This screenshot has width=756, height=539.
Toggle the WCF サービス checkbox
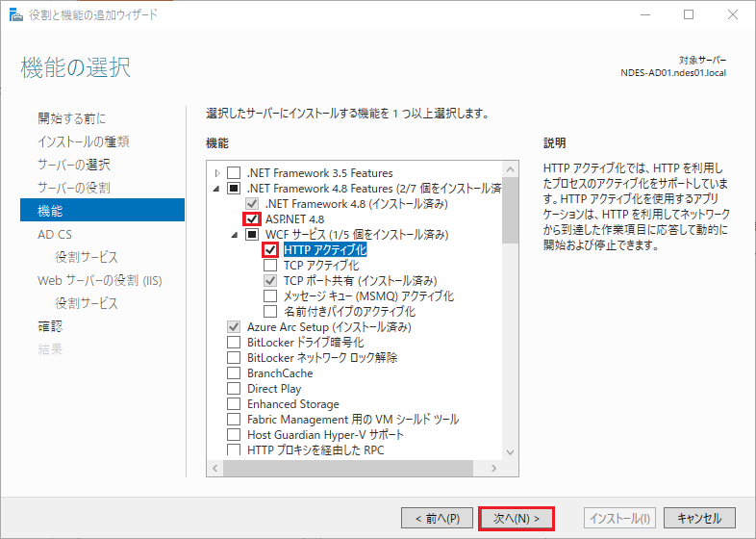[252, 235]
